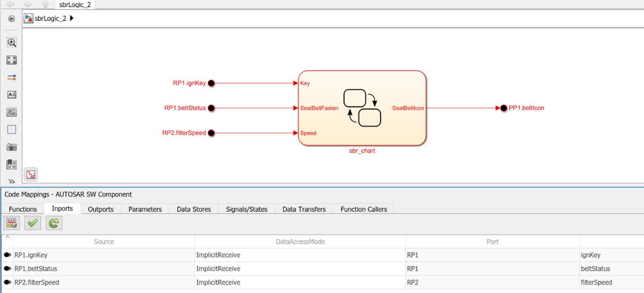Click the sbr_chart Stateflow block
644x293 pixels.
click(x=362, y=108)
